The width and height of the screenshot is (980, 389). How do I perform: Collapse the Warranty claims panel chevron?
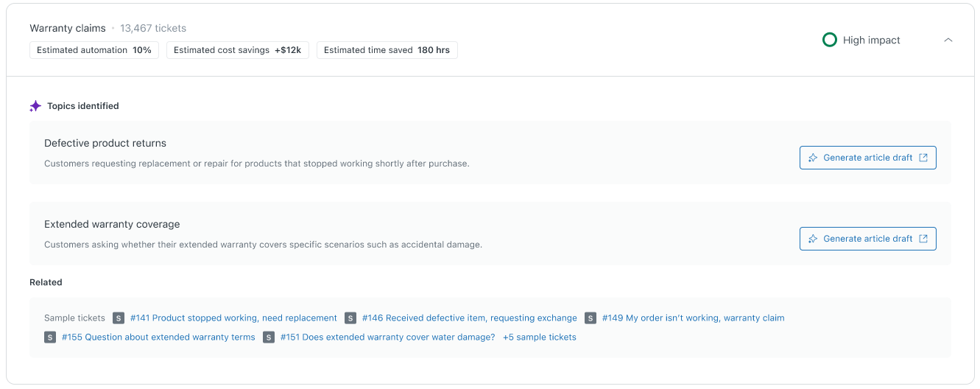[x=948, y=41]
